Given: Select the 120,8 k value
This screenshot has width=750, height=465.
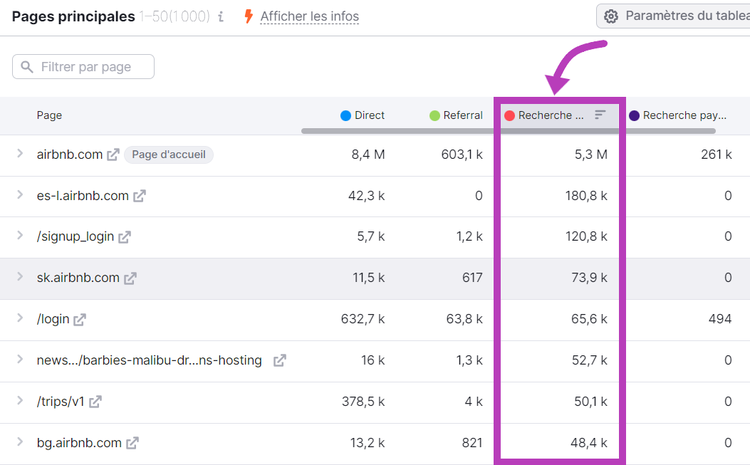Looking at the screenshot, I should (586, 236).
